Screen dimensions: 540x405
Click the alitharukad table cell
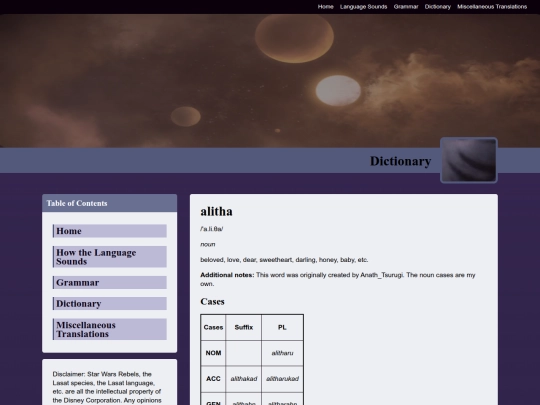tap(282, 379)
